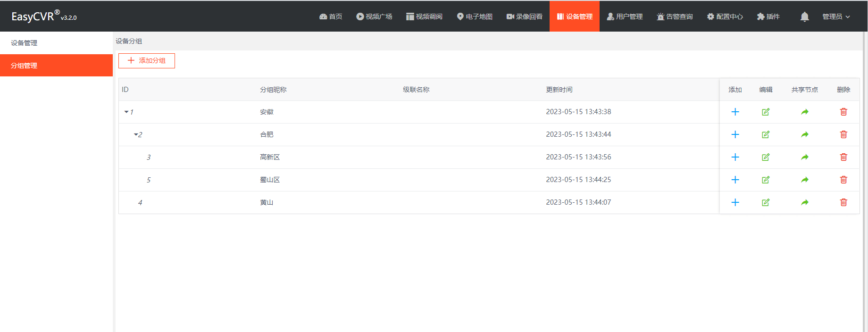Open 配置中心 in top navigation
868x332 pixels.
coord(725,17)
